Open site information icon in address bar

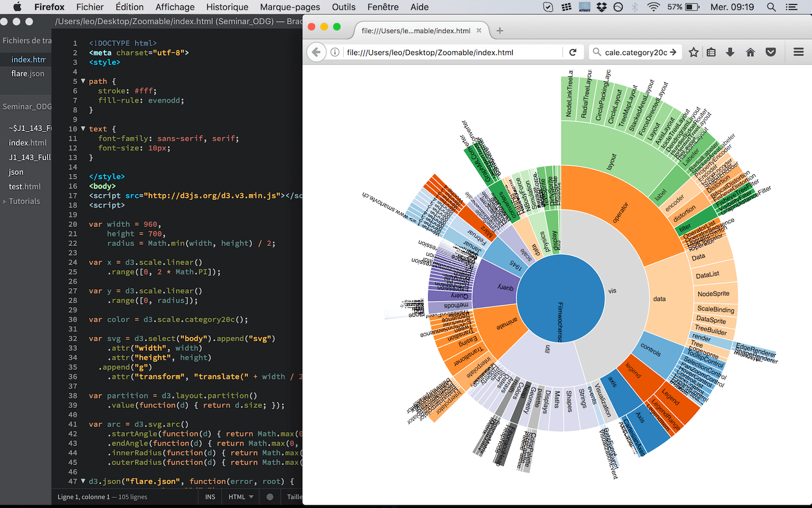pyautogui.click(x=335, y=52)
